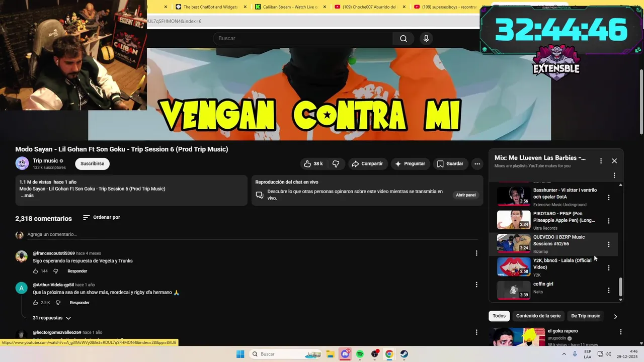Open options for Y2K Lalala item

pyautogui.click(x=608, y=268)
